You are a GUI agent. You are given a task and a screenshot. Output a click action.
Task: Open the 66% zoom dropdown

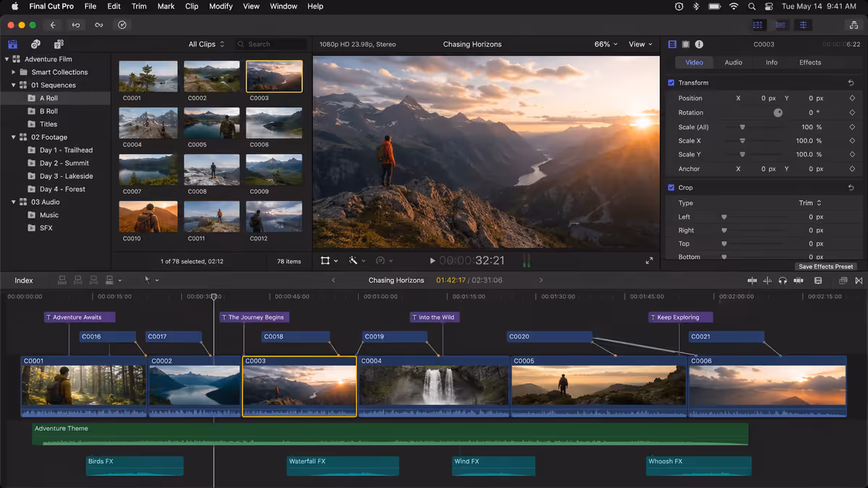[x=606, y=44]
